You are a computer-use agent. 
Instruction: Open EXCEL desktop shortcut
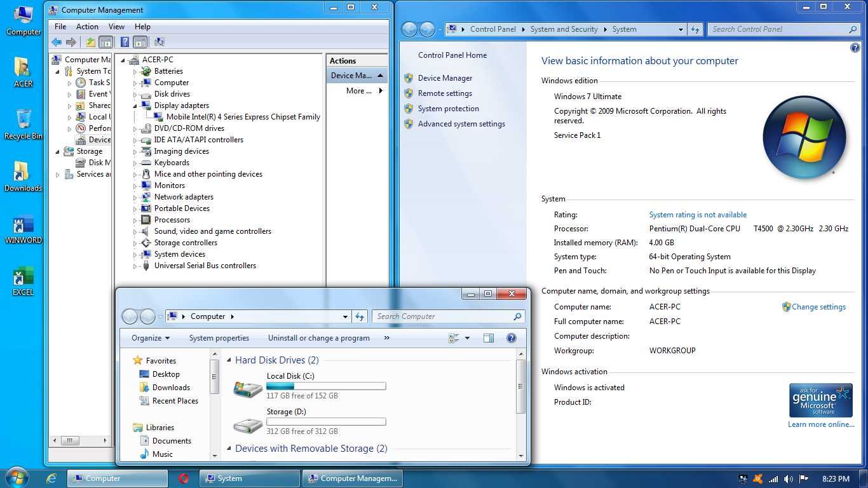coord(23,282)
